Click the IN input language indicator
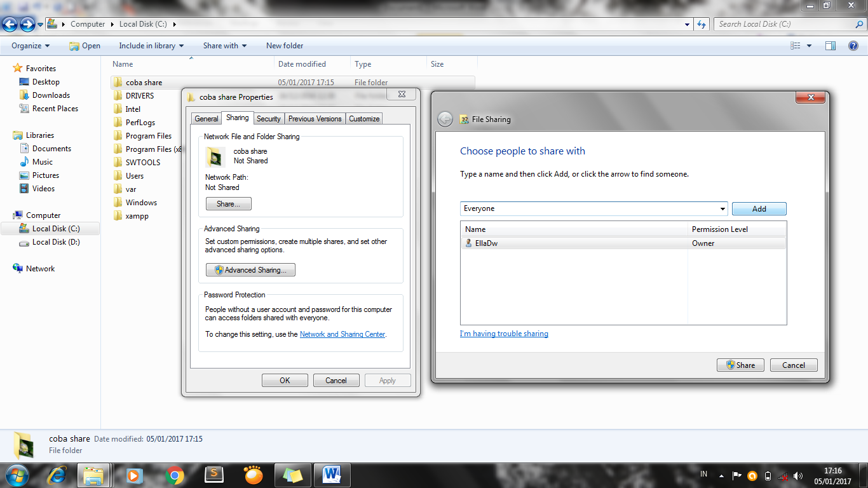868x488 pixels. (x=704, y=474)
